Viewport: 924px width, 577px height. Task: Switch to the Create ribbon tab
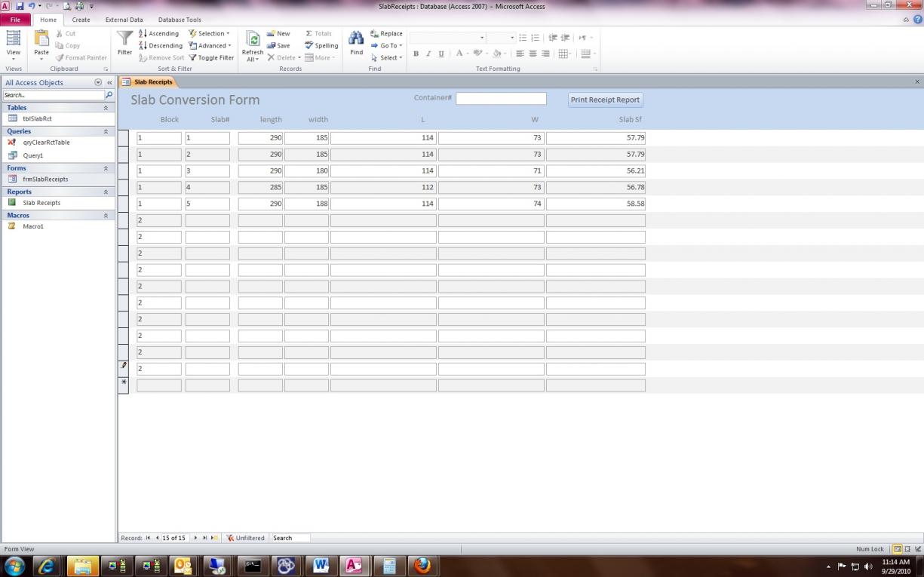pos(81,20)
